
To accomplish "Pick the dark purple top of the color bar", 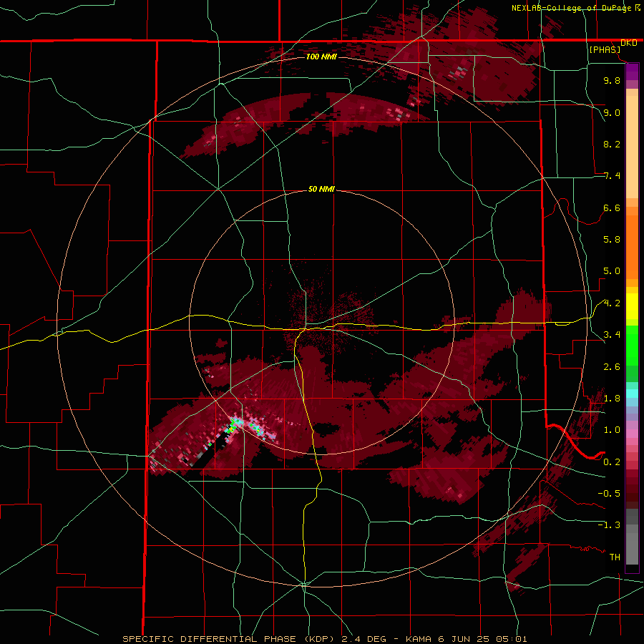I will click(x=632, y=70).
